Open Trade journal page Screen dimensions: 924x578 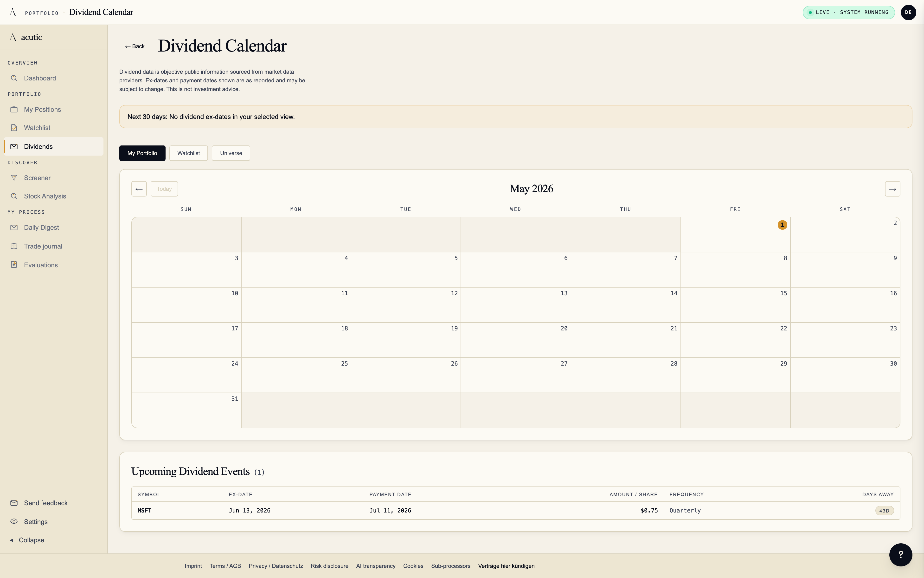53,246
